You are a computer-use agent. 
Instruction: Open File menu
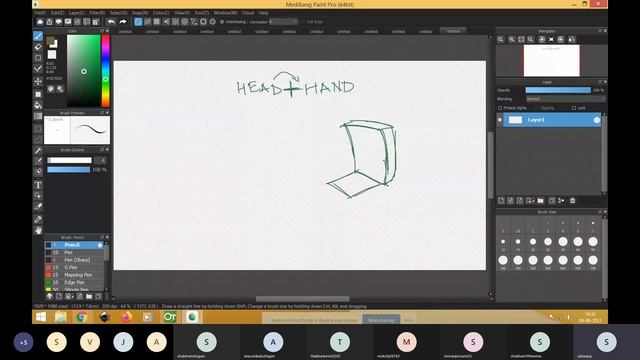click(40, 13)
